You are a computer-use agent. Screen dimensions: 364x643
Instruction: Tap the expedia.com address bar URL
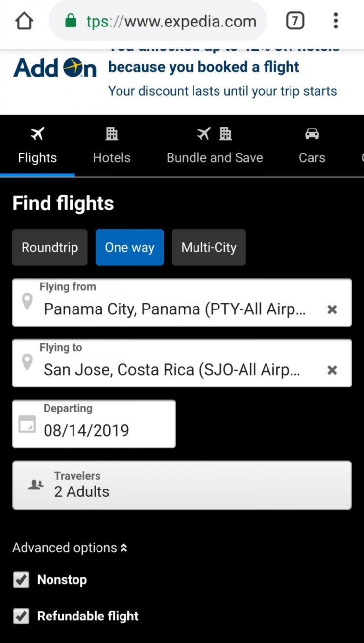point(171,21)
